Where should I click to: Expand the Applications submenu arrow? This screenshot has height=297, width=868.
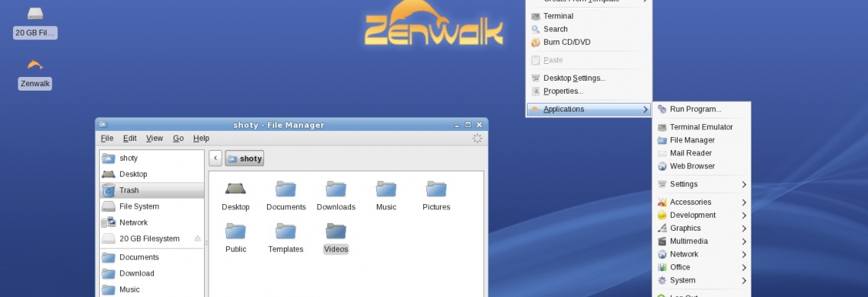coord(646,109)
